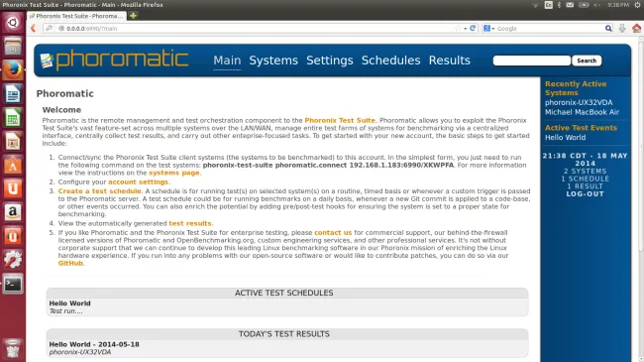Image resolution: width=644 pixels, height=362 pixels.
Task: Click the Firefox icon in the dock
Action: (13, 70)
